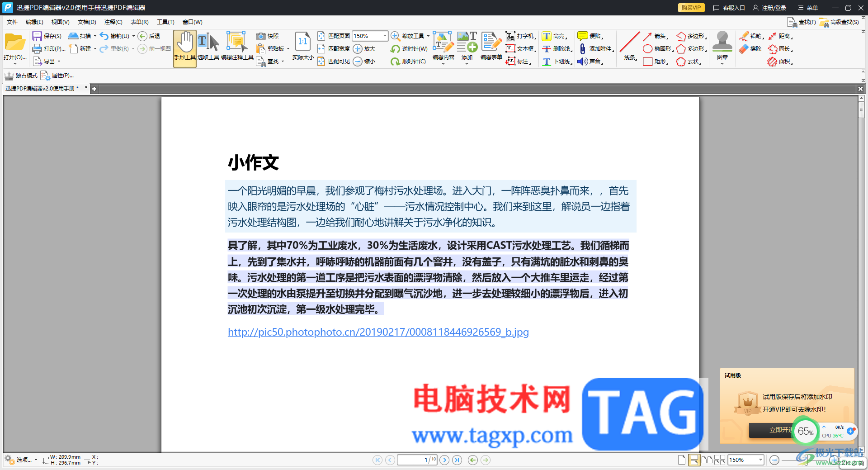Go to the next page
The width and height of the screenshot is (868, 470).
pos(445,460)
